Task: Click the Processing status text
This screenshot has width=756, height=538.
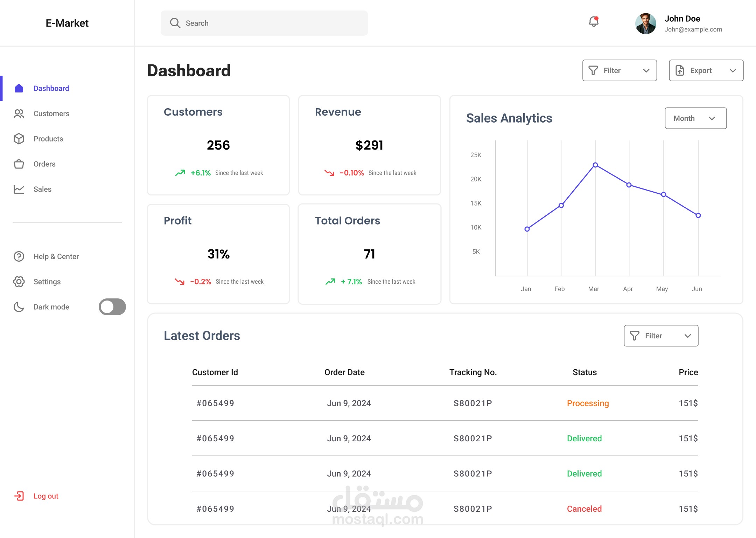Action: pos(588,403)
